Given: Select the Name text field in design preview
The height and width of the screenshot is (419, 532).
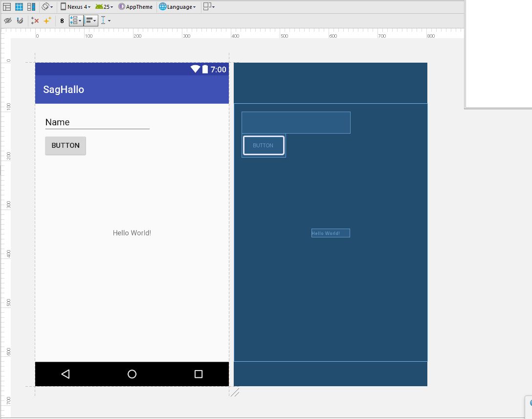Looking at the screenshot, I should [x=97, y=122].
